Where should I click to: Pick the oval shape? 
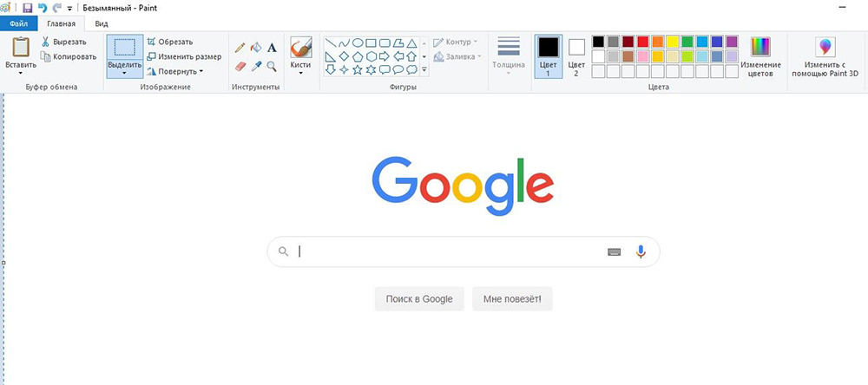coord(358,43)
